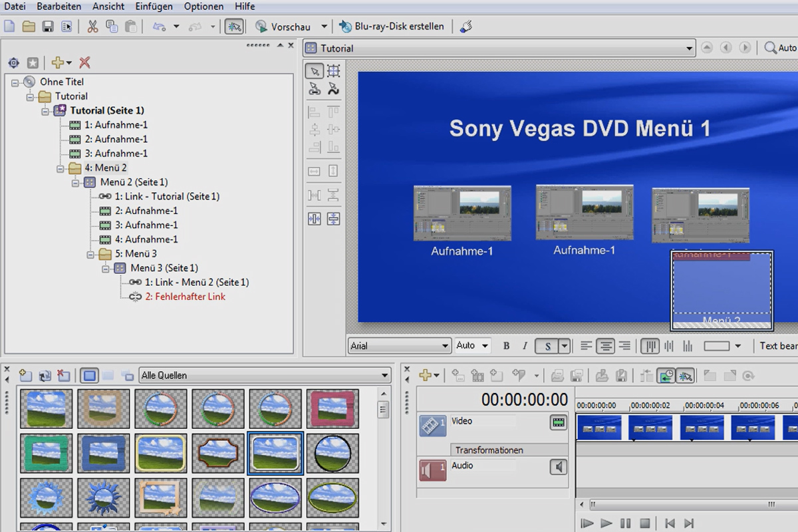Viewport: 798px width, 532px height.
Task: Open the Hilfe menu
Action: click(245, 6)
